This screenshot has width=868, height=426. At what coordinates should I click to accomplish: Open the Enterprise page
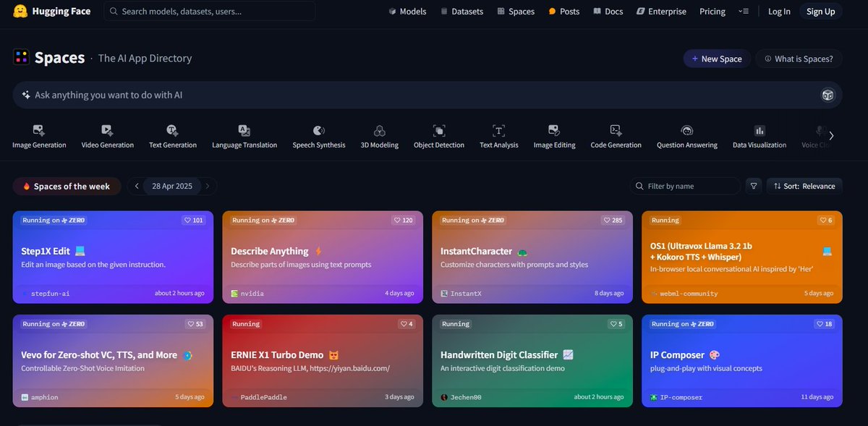click(661, 12)
